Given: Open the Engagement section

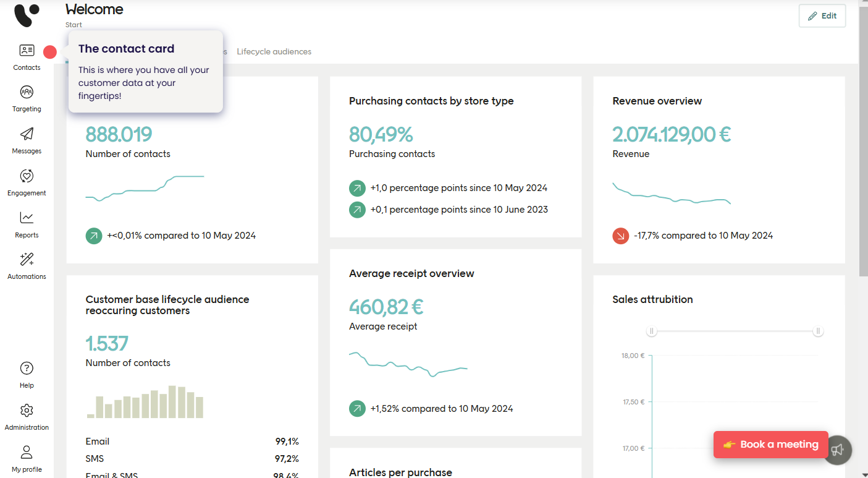Looking at the screenshot, I should pyautogui.click(x=27, y=181).
